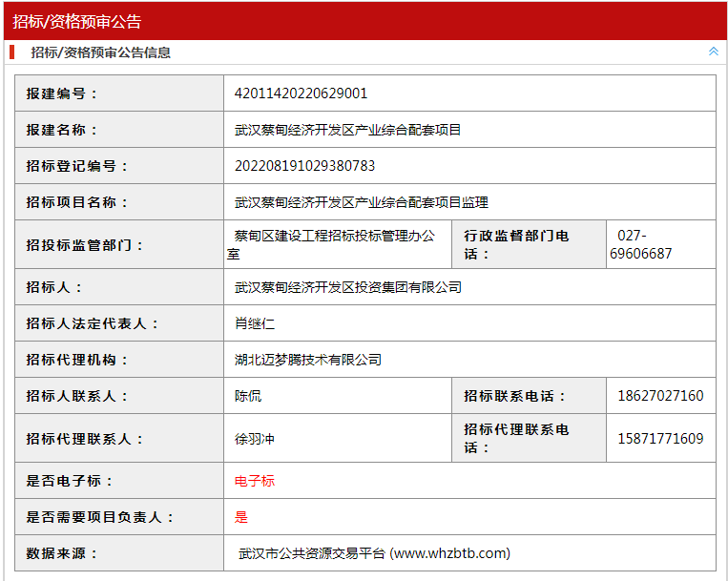Select phone number 027-69606687
This screenshot has height=581, width=728.
click(x=641, y=244)
